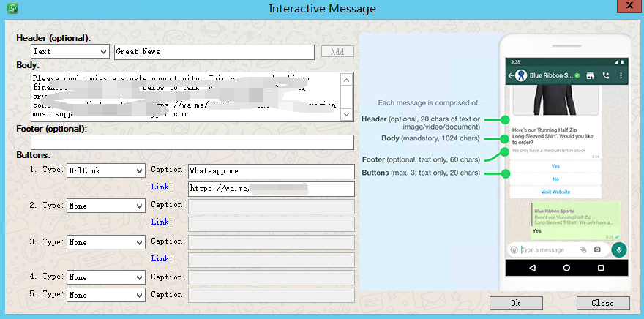Open the Header type dropdown showing Text
This screenshot has width=644, height=319.
(70, 52)
